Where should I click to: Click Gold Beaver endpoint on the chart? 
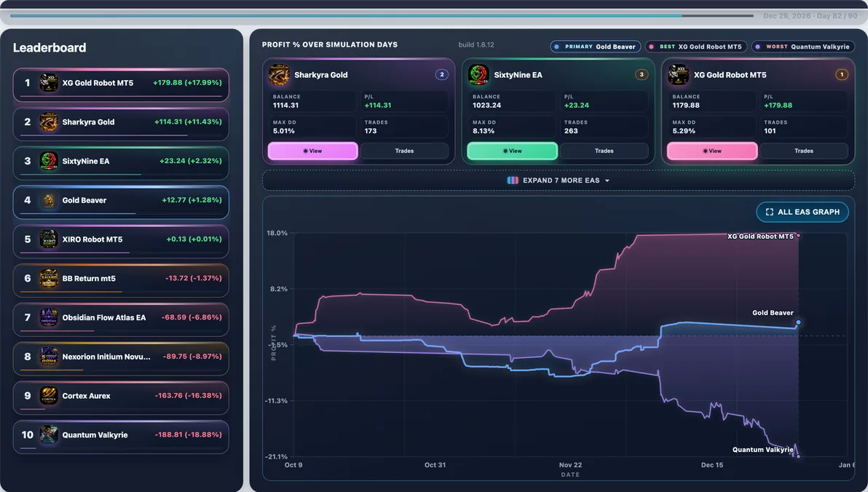(798, 322)
